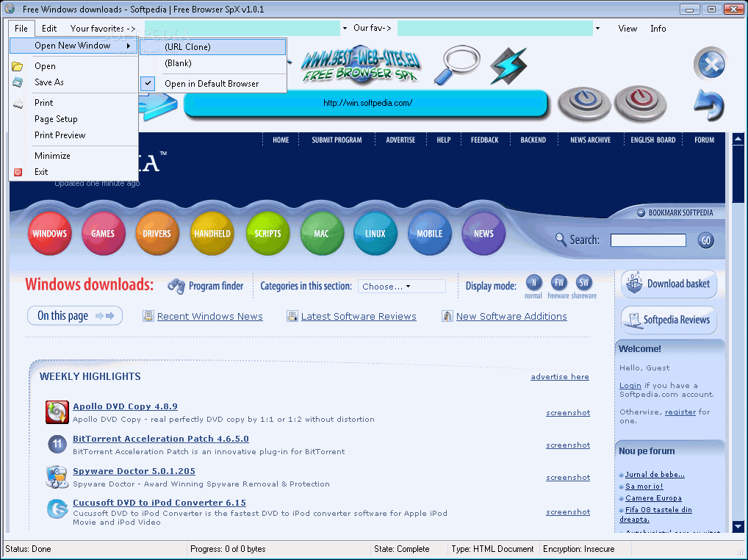Viewport: 748px width, 560px height.
Task: Click the NEWS ARCHIVE nav link
Action: coord(590,140)
